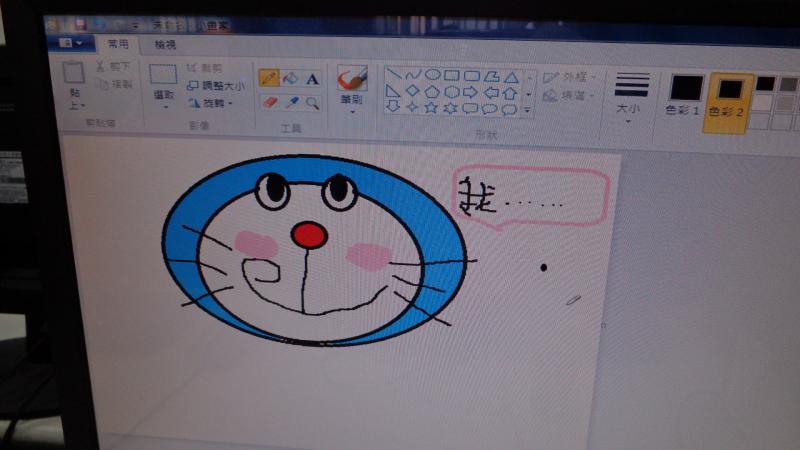The width and height of the screenshot is (800, 450).
Task: Choose the Oval callout shape
Action: pos(489,109)
